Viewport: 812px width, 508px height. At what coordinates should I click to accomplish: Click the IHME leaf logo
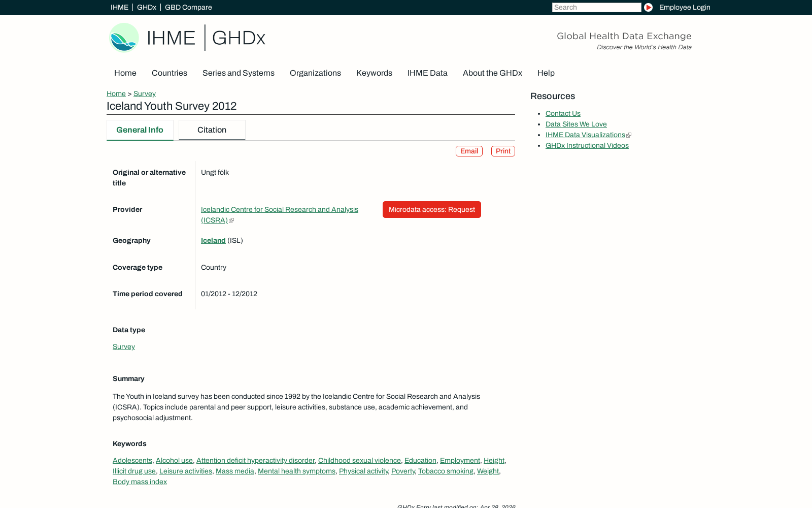[124, 38]
